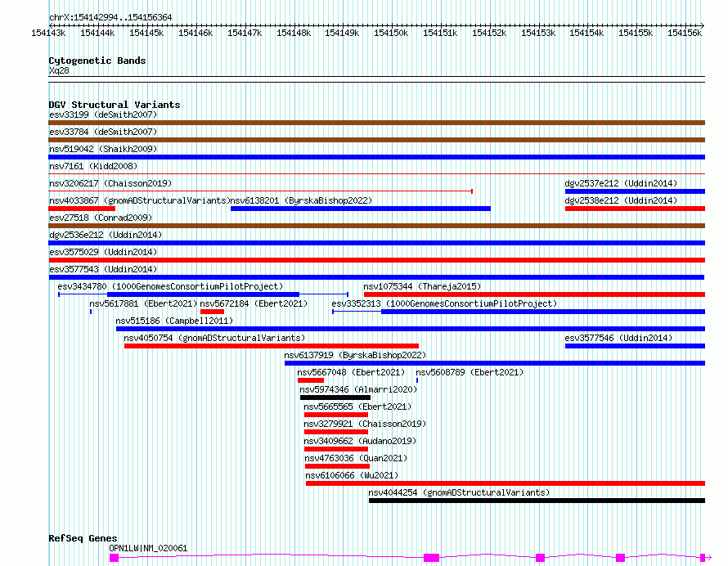Open nsv6106066 (Wu2021) label
The image size is (728, 566).
pyautogui.click(x=352, y=475)
